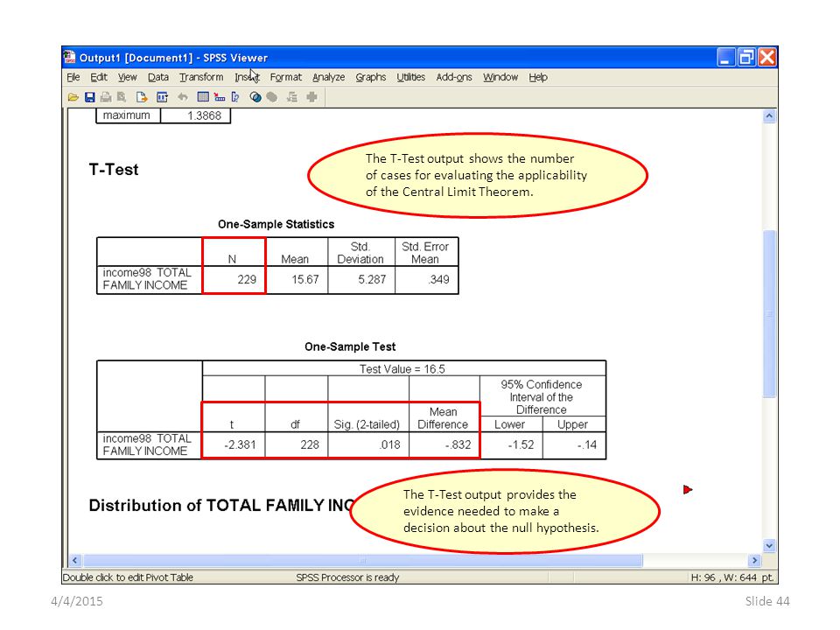Click the grey circles toolbar icon
The width and height of the screenshot is (840, 630).
tap(272, 97)
